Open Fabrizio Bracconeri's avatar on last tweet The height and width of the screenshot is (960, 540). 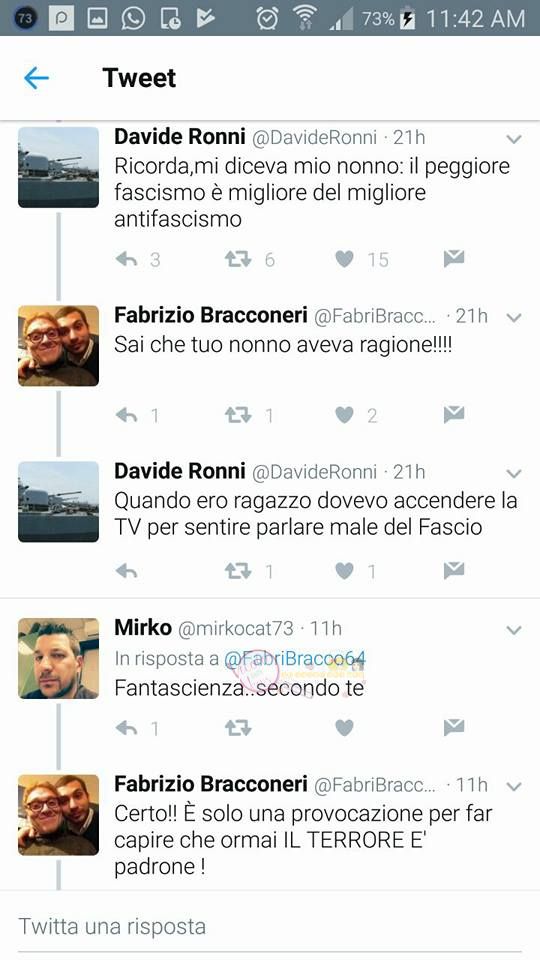point(58,814)
